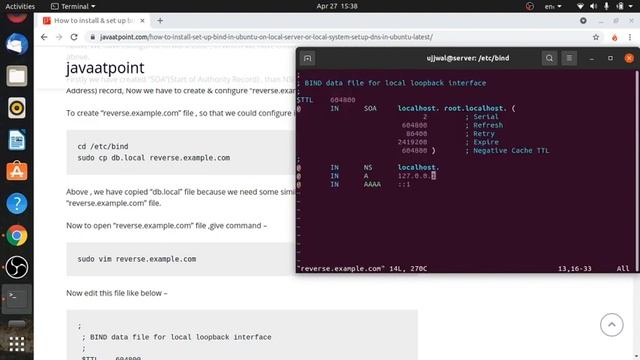Select the 'How to install & set up' tab

pyautogui.click(x=94, y=20)
